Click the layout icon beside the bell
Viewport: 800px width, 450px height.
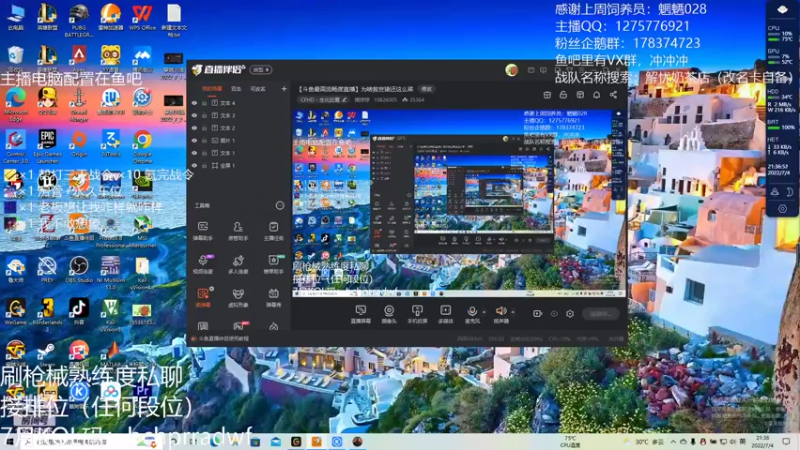580,95
